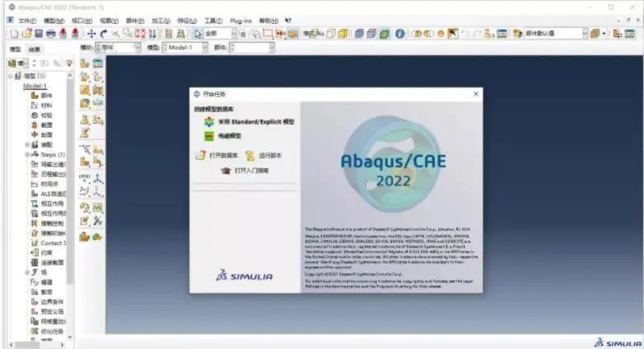Expand the Steps (1) tree node
The image size is (644, 349).
point(27,155)
